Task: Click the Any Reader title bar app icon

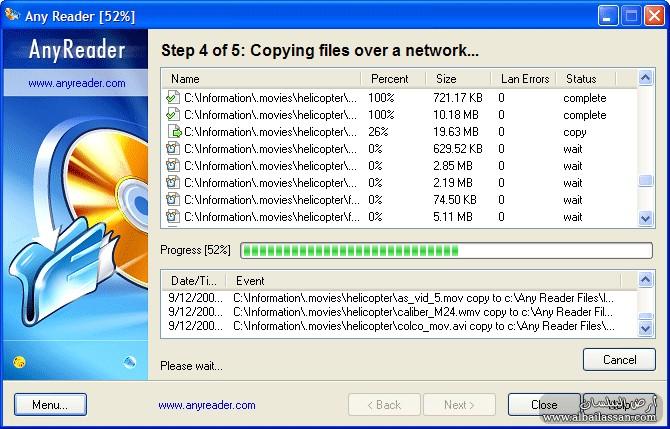Action: point(12,15)
